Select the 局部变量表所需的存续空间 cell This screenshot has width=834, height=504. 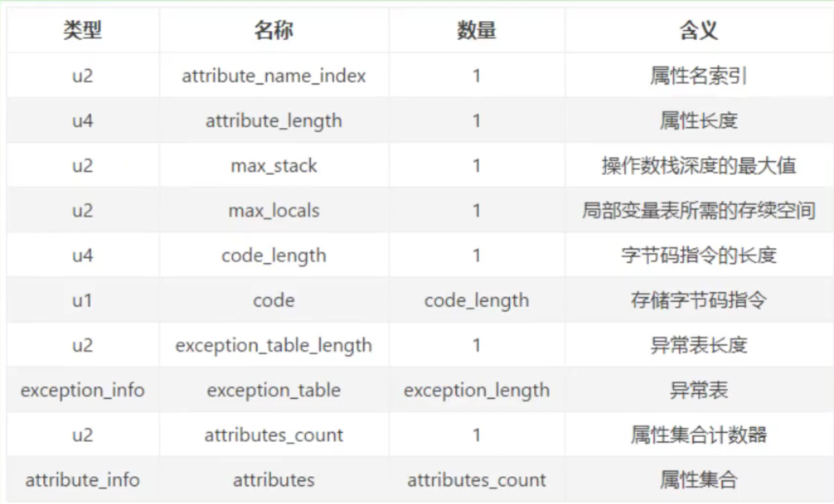point(699,210)
